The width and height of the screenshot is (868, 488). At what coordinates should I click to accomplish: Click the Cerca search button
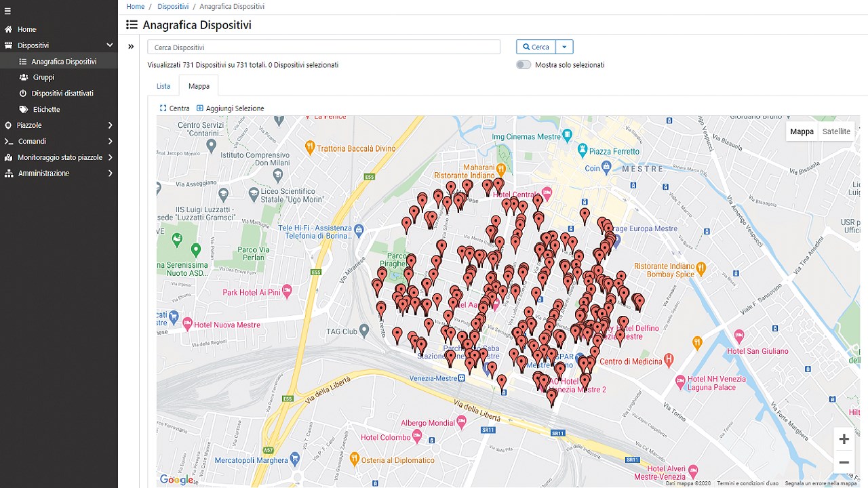536,47
